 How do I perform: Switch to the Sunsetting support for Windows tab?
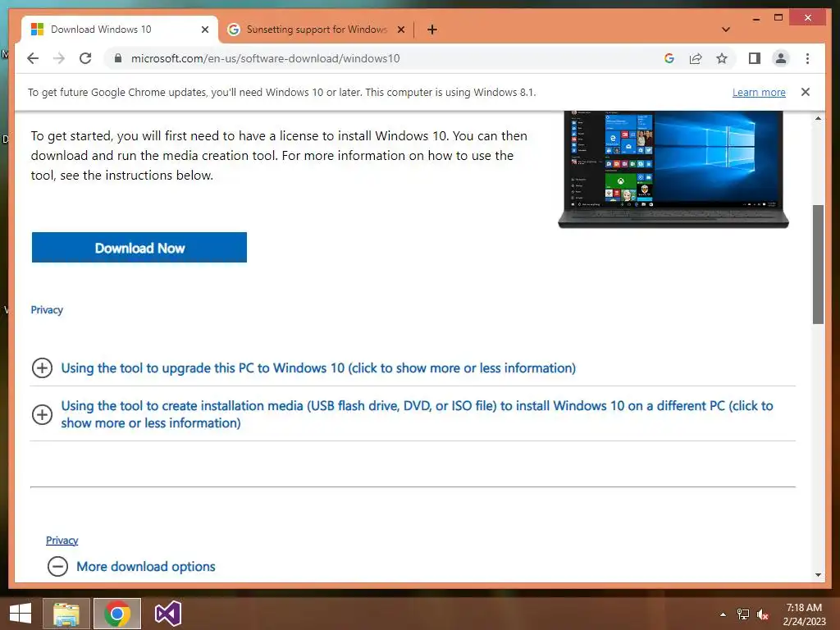click(x=316, y=30)
